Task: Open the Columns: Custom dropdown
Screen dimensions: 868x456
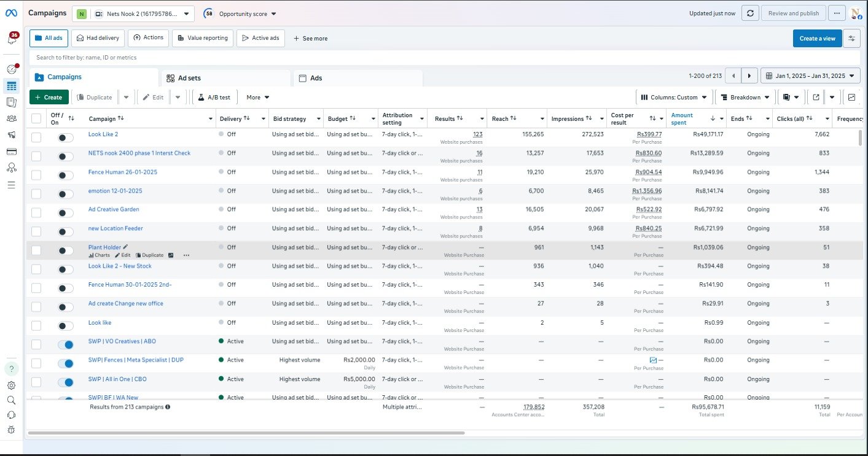Action: [674, 97]
